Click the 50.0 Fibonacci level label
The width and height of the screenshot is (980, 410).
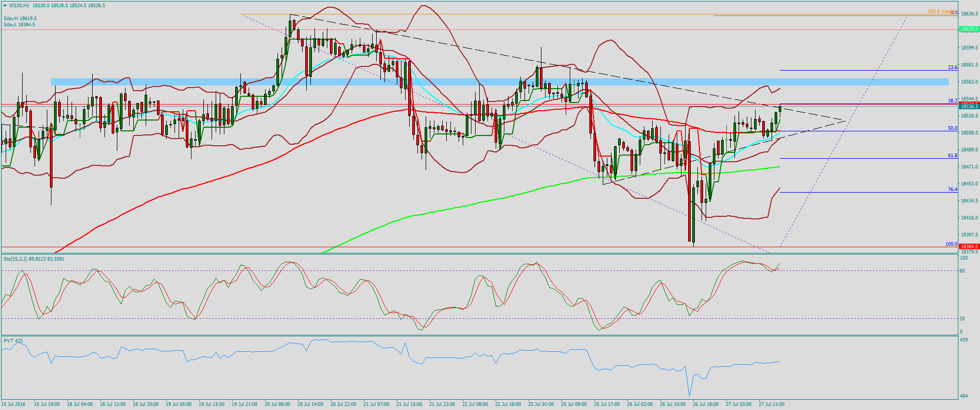tap(952, 128)
